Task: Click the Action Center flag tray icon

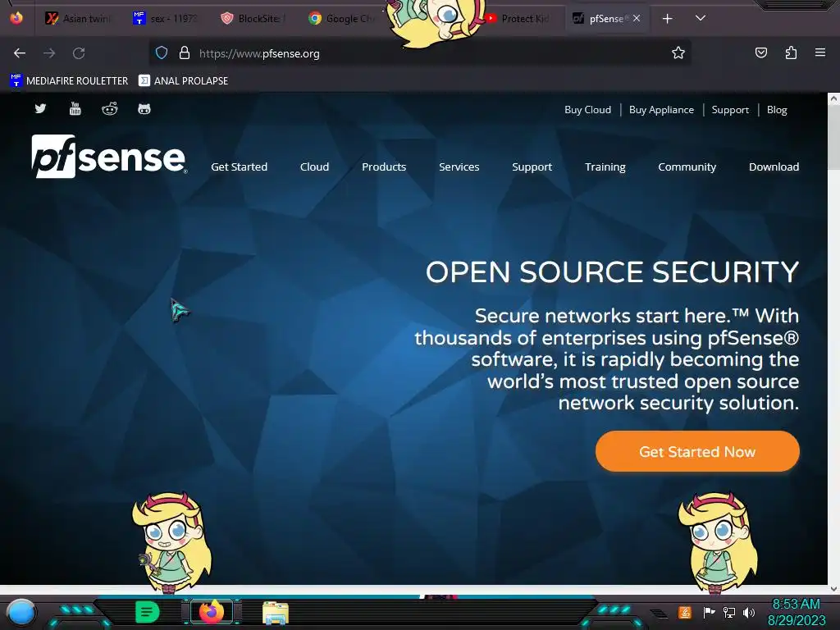Action: click(710, 612)
